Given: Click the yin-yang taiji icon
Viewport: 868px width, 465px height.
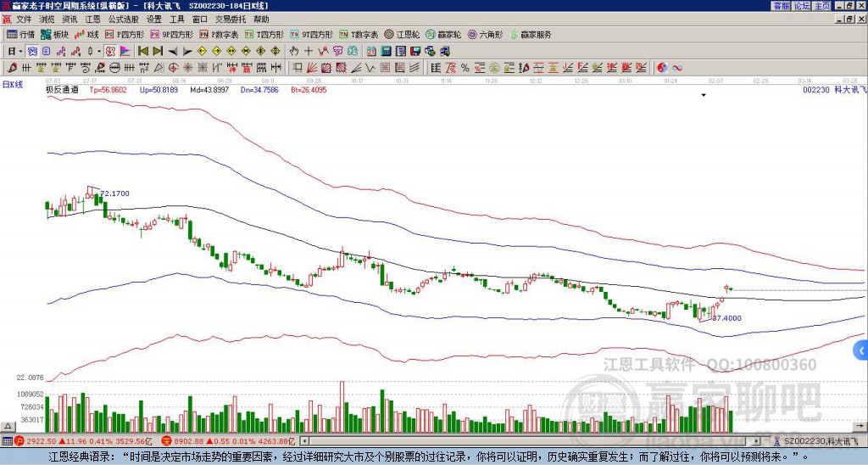Looking at the screenshot, I should [662, 68].
